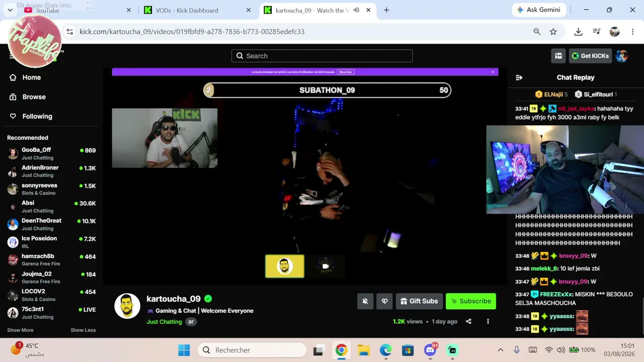Screen dimensions: 644x362
Task: Open the video's three-dot options menu
Action: point(488,321)
